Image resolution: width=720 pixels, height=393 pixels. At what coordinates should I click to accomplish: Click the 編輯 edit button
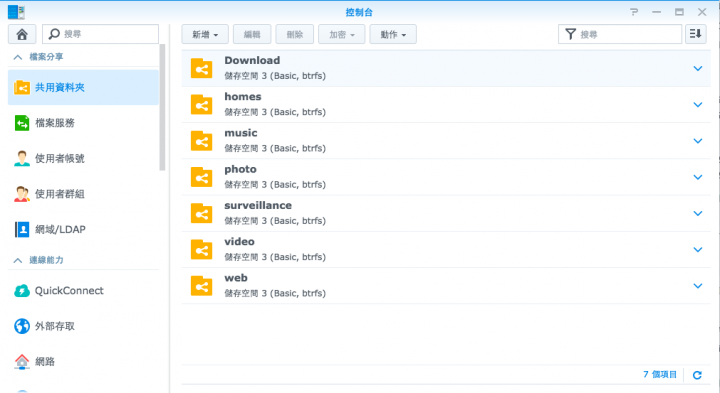pyautogui.click(x=252, y=34)
